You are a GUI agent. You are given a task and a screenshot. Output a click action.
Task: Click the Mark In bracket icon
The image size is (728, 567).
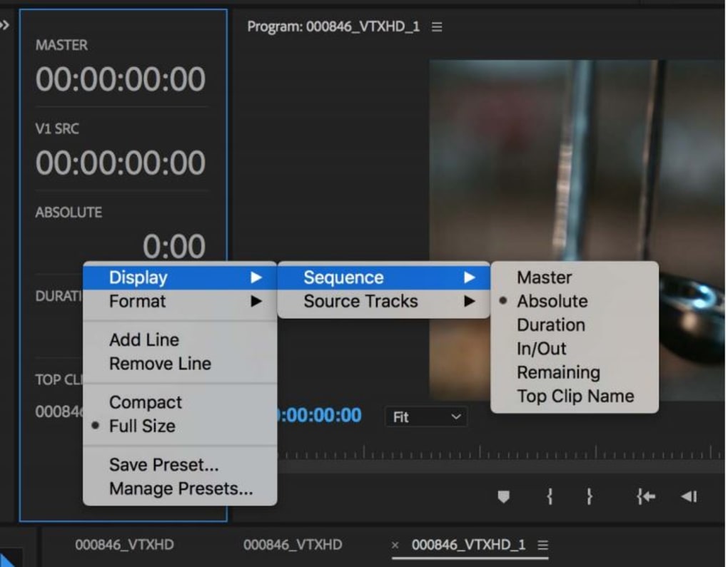coord(550,496)
